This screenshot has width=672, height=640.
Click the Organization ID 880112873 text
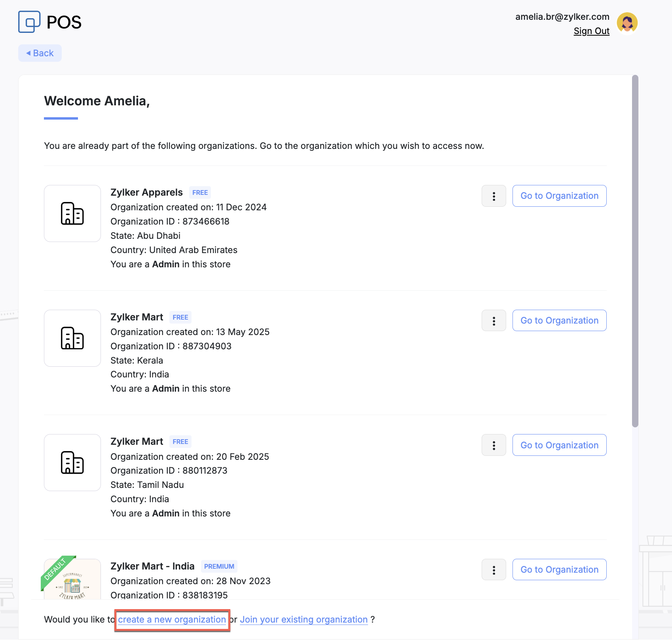pyautogui.click(x=169, y=470)
